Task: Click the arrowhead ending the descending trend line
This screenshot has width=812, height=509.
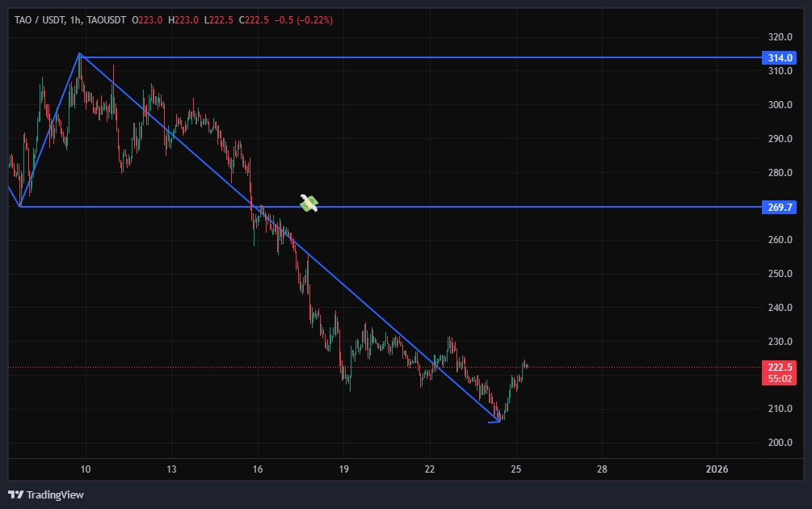Action: (497, 421)
